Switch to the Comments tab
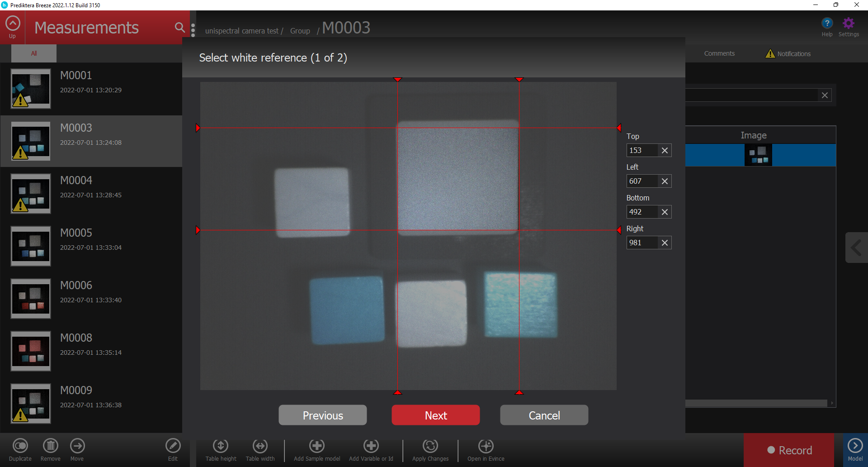The image size is (868, 467). [x=719, y=53]
